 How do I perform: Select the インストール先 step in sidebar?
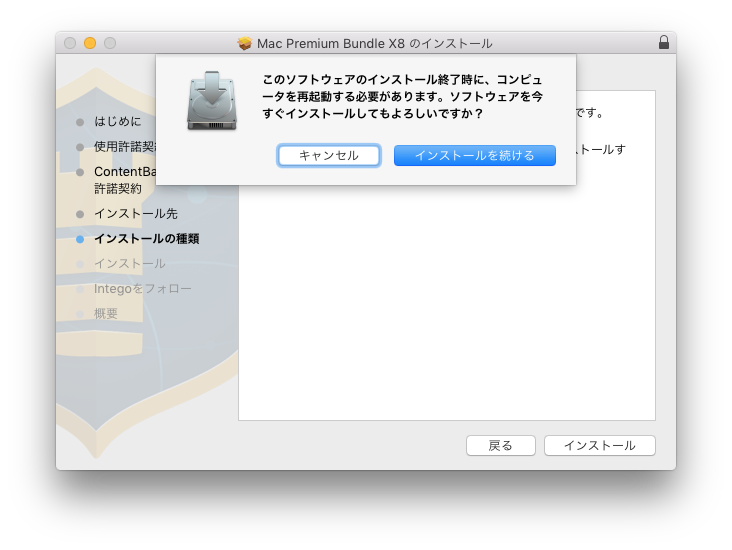(136, 214)
